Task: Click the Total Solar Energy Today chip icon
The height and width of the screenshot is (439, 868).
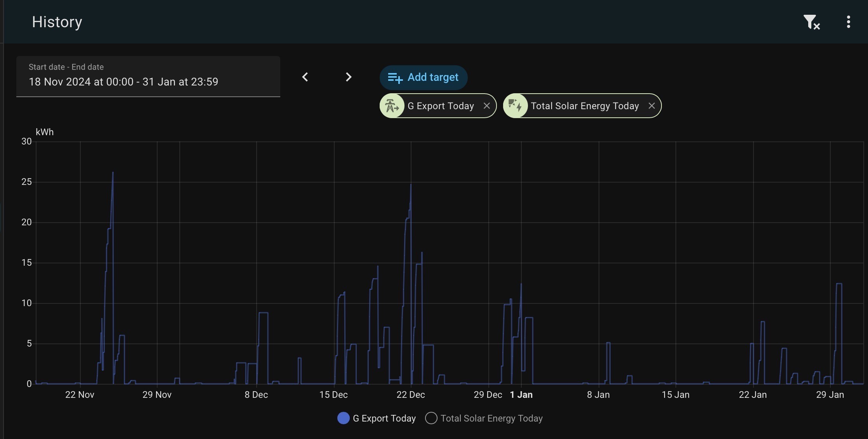Action: [x=515, y=106]
